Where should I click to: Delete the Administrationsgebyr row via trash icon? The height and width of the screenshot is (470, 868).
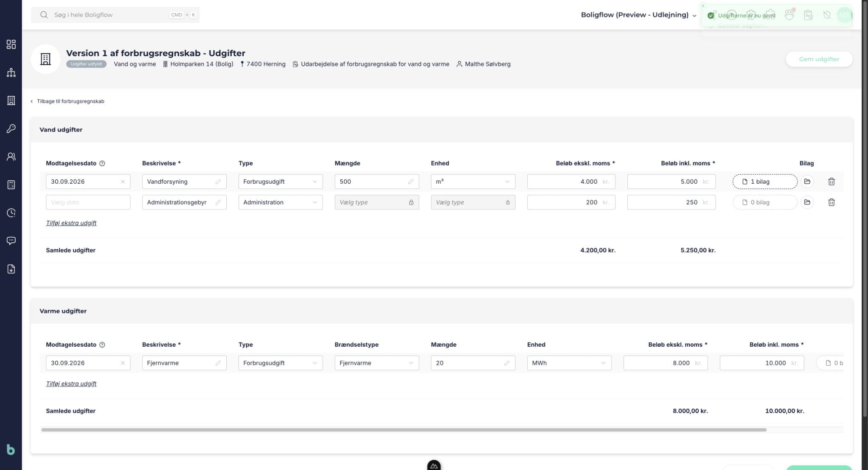click(831, 202)
